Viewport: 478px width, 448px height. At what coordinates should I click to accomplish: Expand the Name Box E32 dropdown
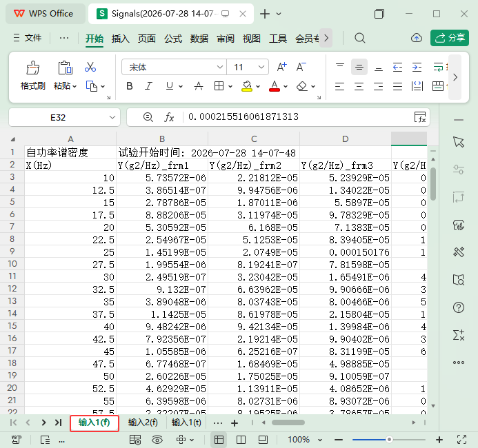point(112,117)
